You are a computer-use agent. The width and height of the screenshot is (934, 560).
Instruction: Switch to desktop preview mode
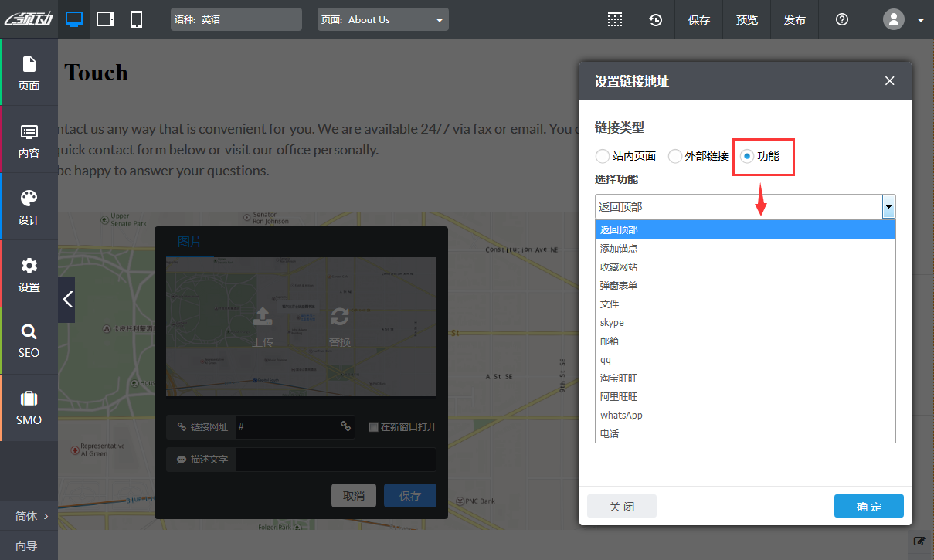[x=74, y=19]
